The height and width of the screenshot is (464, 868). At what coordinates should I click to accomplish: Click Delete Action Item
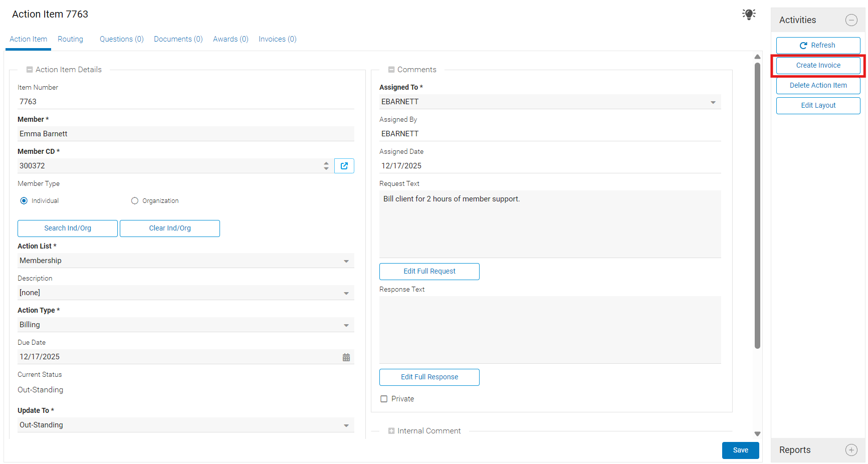[x=818, y=86]
